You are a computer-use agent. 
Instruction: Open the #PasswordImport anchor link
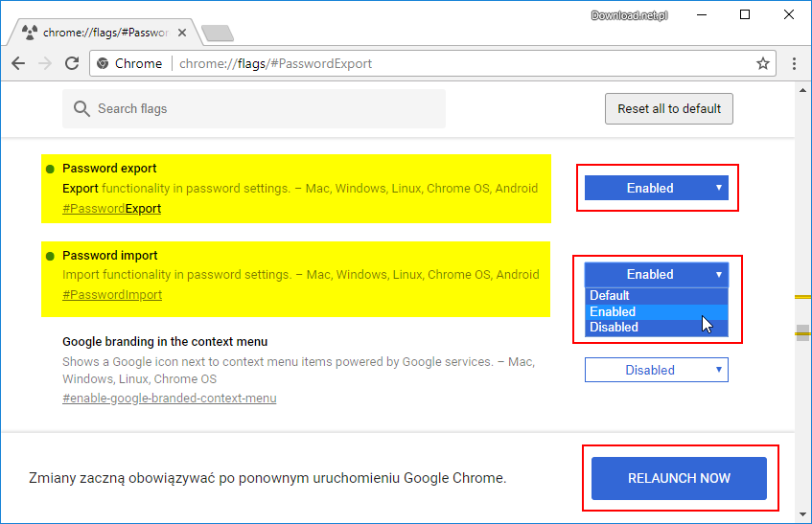112,295
